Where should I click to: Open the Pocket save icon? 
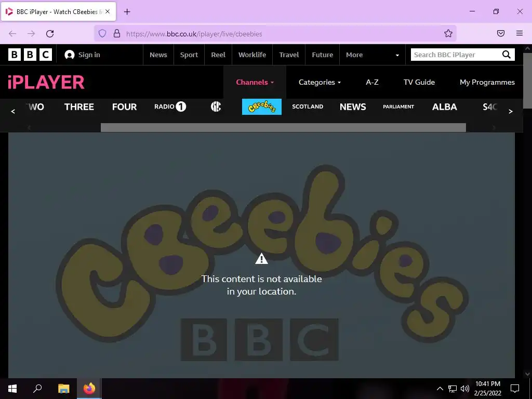(501, 33)
